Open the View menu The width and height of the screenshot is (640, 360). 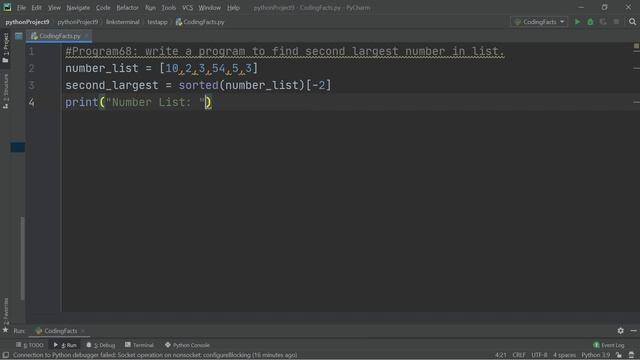[x=54, y=8]
